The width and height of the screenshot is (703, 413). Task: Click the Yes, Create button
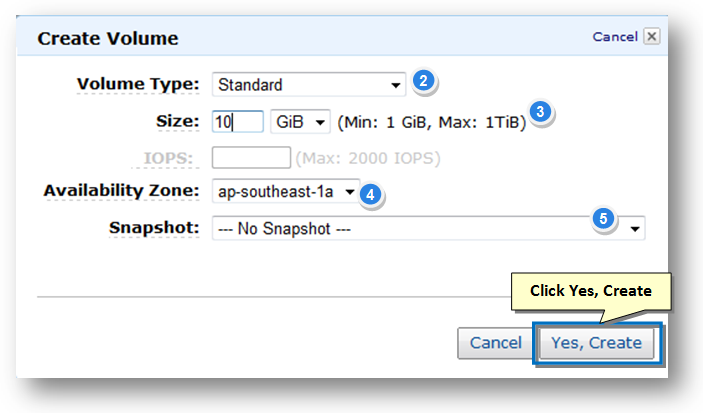coord(596,343)
